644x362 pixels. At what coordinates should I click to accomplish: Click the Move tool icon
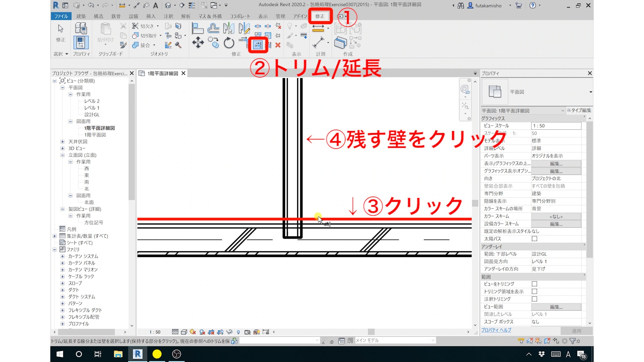[x=198, y=43]
